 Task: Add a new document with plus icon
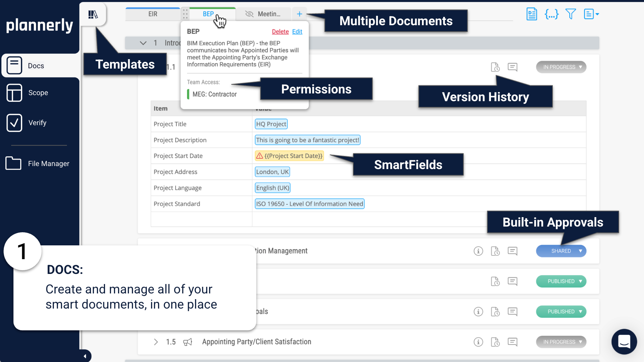299,14
